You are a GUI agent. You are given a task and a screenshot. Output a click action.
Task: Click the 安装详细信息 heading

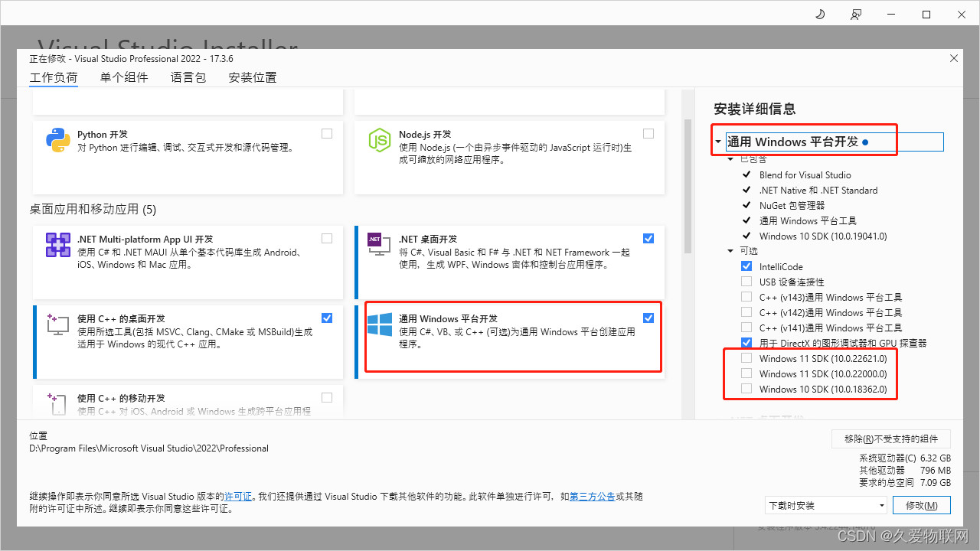point(755,109)
